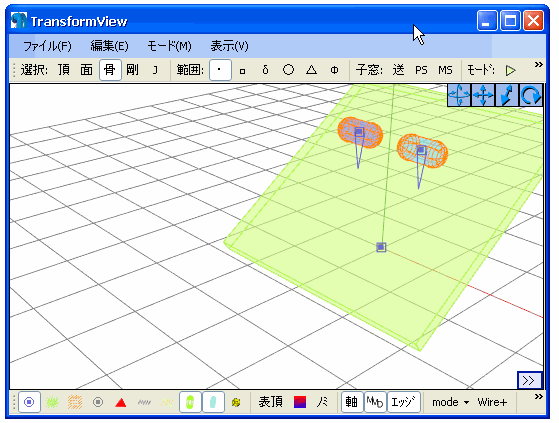The height and width of the screenshot is (423, 559).
Task: Open the 表示(V) menu
Action: (229, 46)
